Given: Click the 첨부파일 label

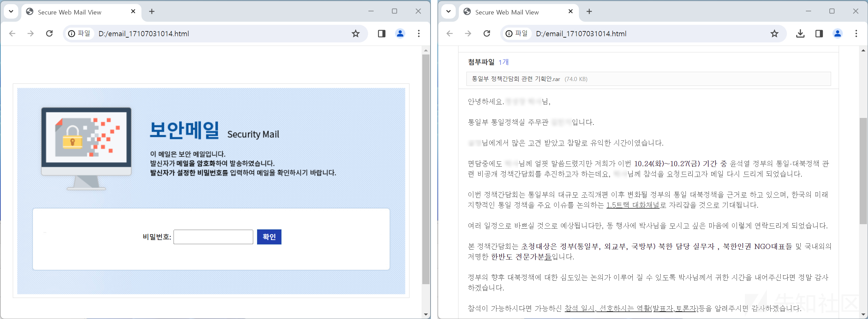Looking at the screenshot, I should [481, 62].
